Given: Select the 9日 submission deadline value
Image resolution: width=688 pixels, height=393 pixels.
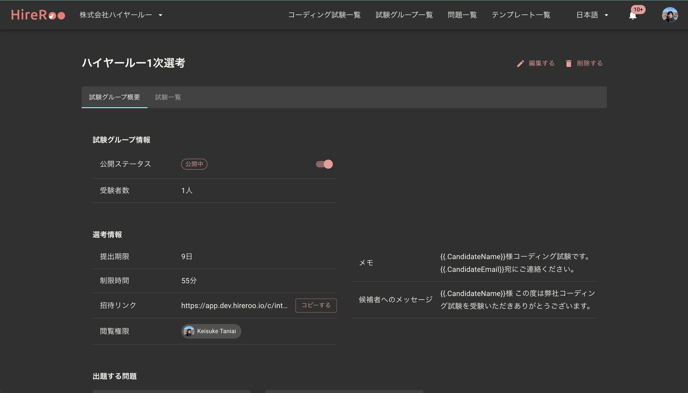Looking at the screenshot, I should coord(187,257).
